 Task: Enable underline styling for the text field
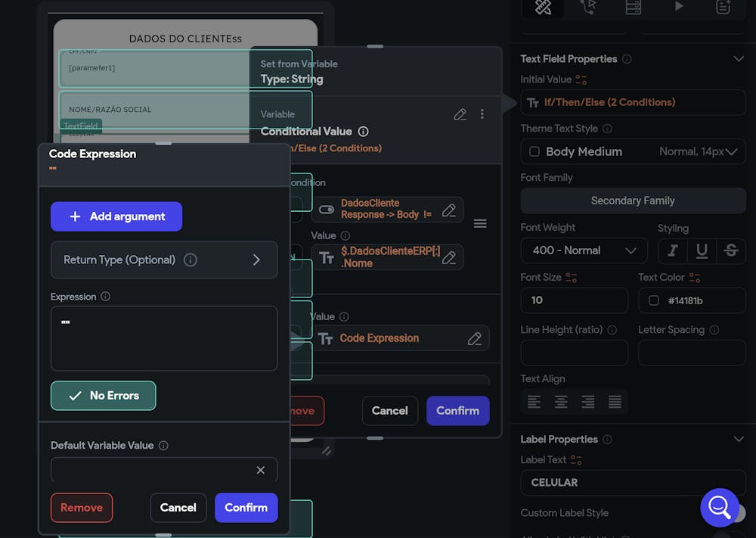[x=701, y=250]
